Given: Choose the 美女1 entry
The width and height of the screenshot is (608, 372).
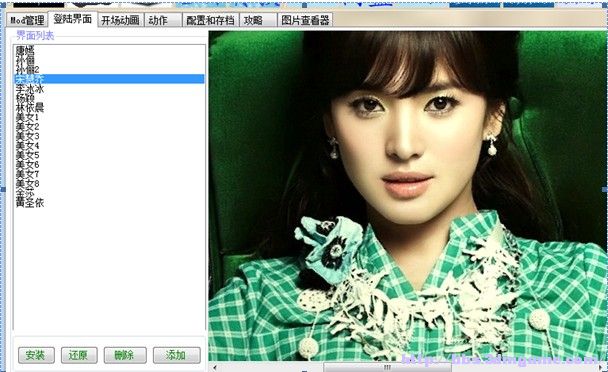Looking at the screenshot, I should click(109, 117).
